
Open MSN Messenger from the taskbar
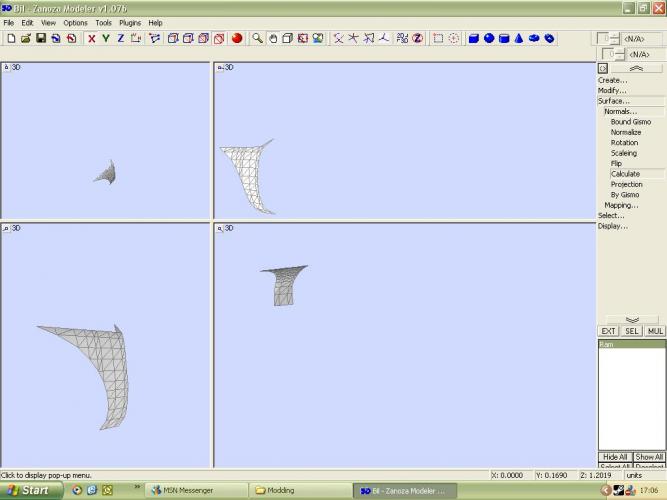click(x=190, y=490)
